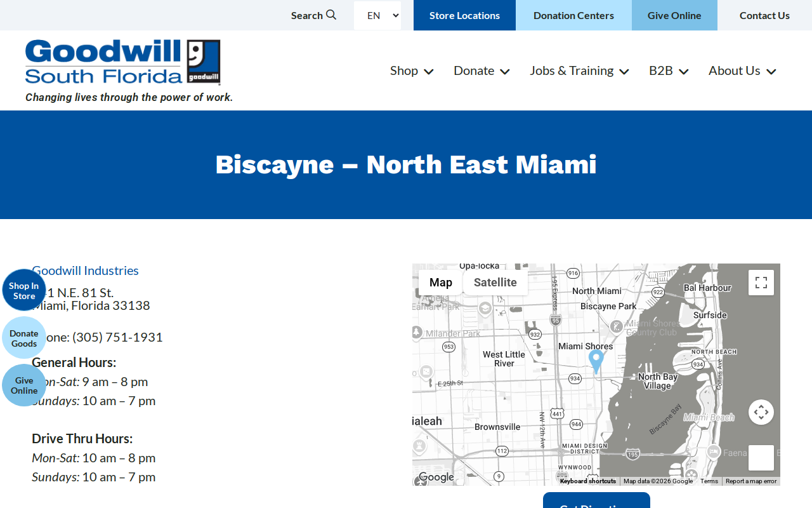Viewport: 812px width, 508px height.
Task: Open Contact Us page
Action: [764, 15]
